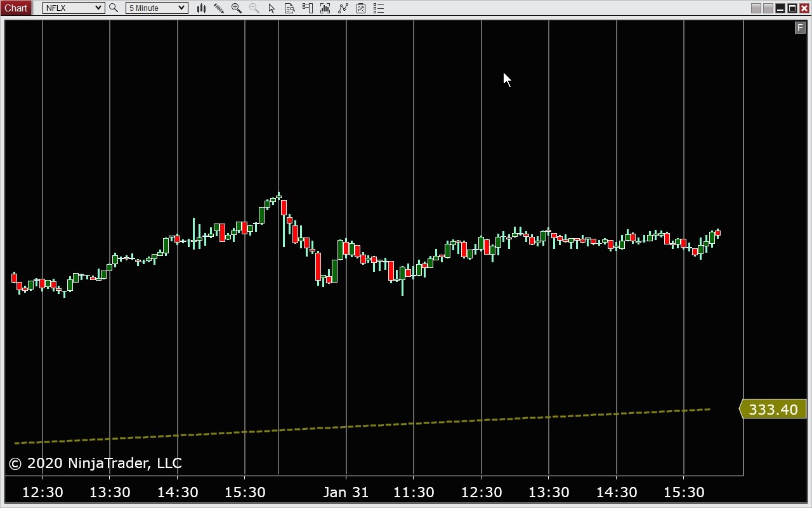Expand the instrument selector list arrow
This screenshot has width=812, height=508.
click(x=98, y=8)
